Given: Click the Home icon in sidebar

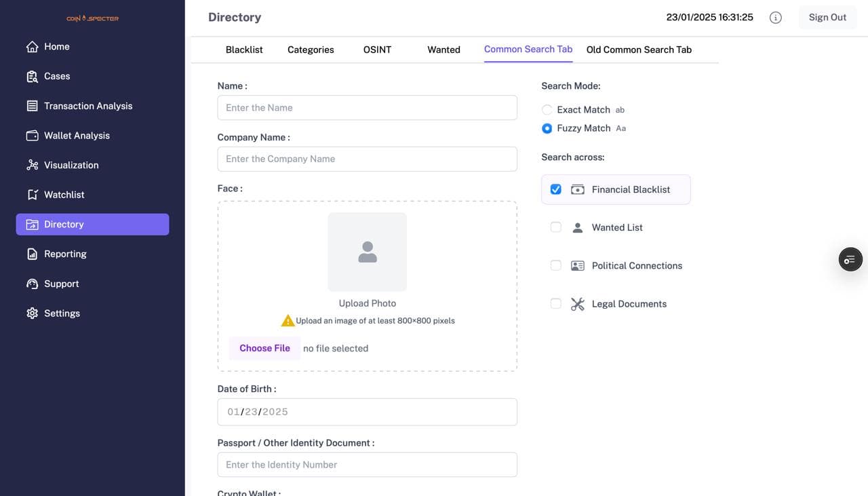Looking at the screenshot, I should (32, 47).
